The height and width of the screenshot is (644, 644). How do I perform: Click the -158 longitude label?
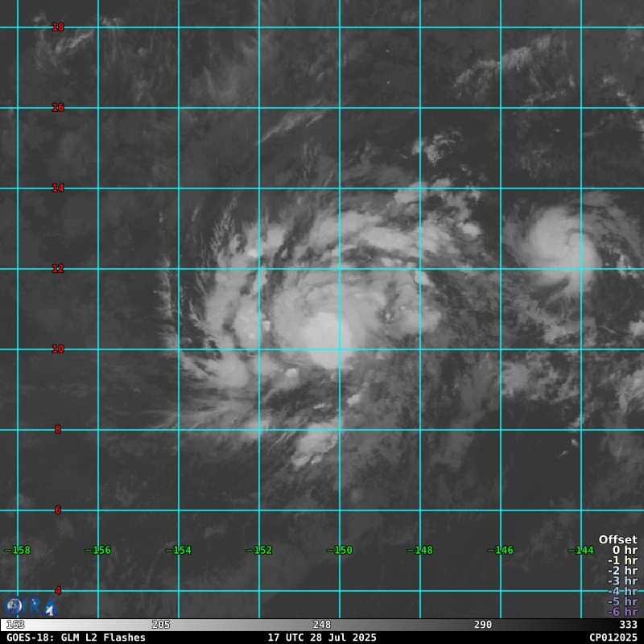(18, 551)
